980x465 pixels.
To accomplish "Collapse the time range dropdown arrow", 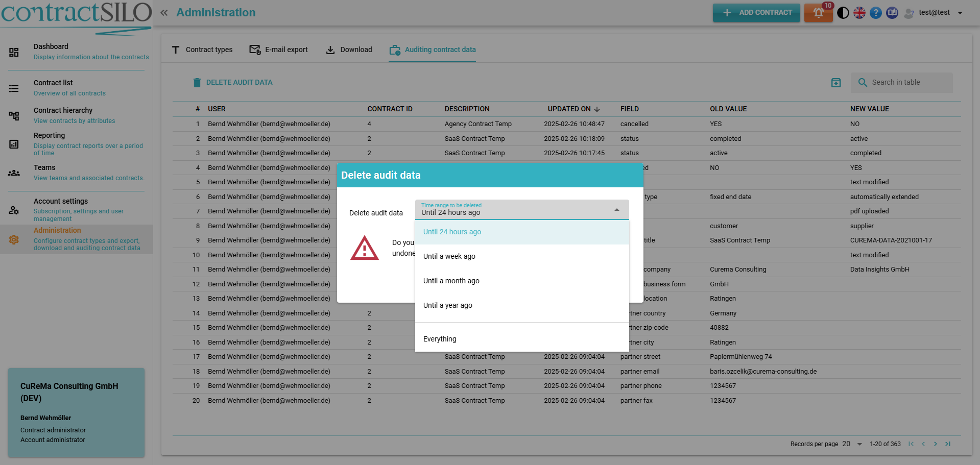I will [616, 210].
